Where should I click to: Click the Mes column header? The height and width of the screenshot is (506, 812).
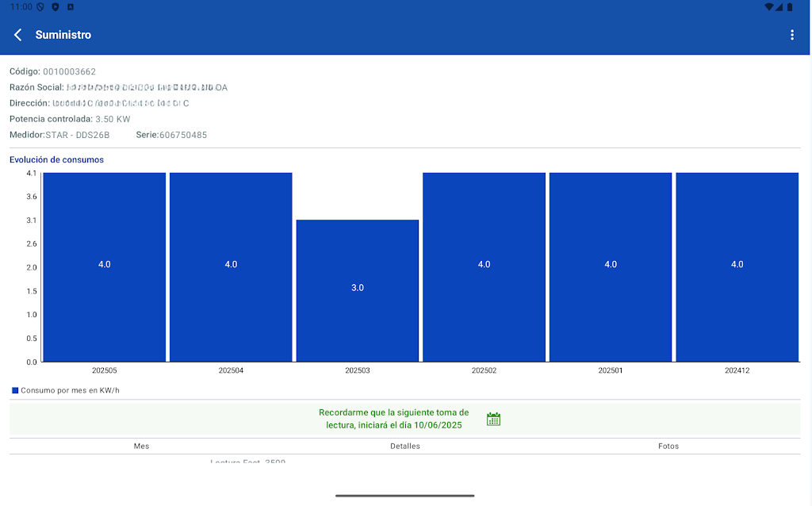(x=141, y=446)
